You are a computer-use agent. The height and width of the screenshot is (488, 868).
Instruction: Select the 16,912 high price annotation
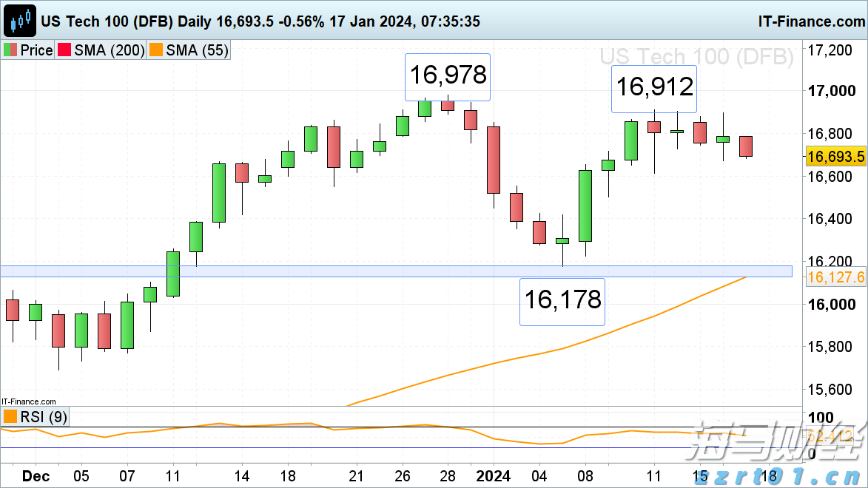655,88
